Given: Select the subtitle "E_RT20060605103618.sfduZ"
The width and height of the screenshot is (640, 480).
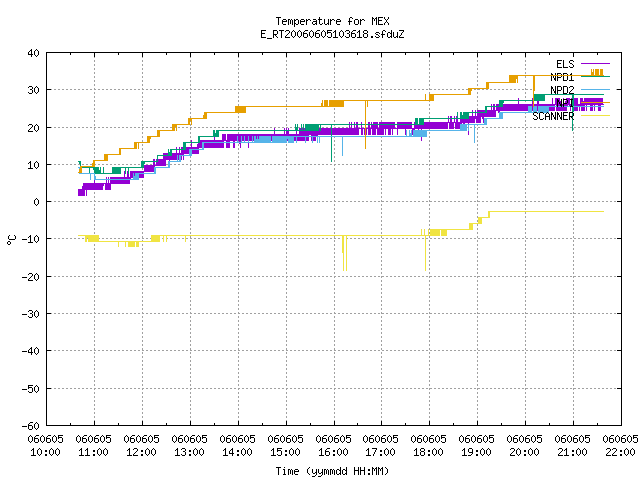Looking at the screenshot, I should pos(332,34).
